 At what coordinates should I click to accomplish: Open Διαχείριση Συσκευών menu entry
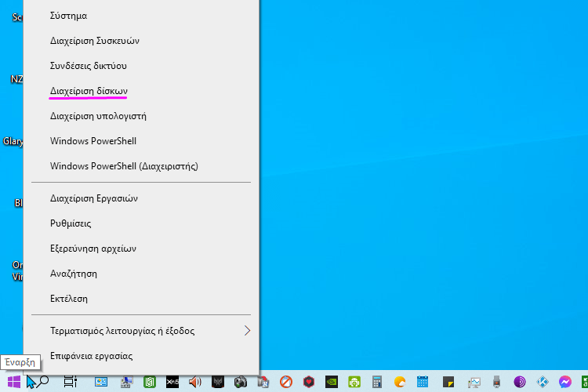[141, 41]
